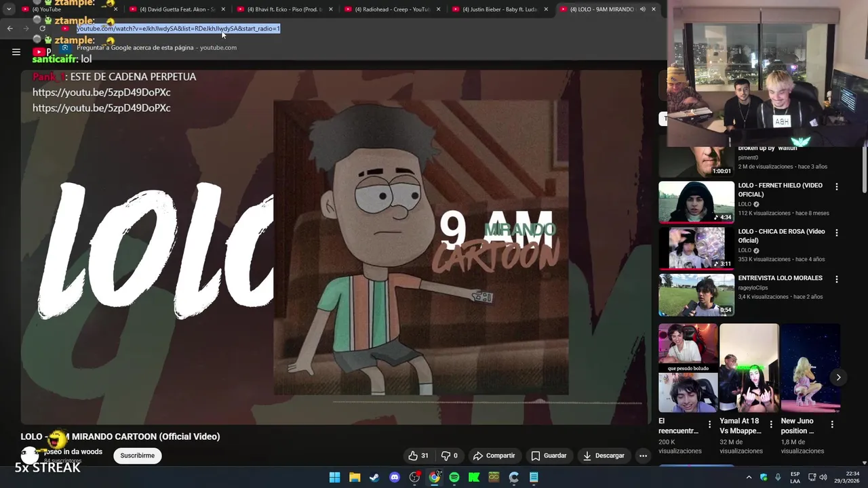
Task: Switch to the Radiohead - Creep tab
Action: point(393,9)
